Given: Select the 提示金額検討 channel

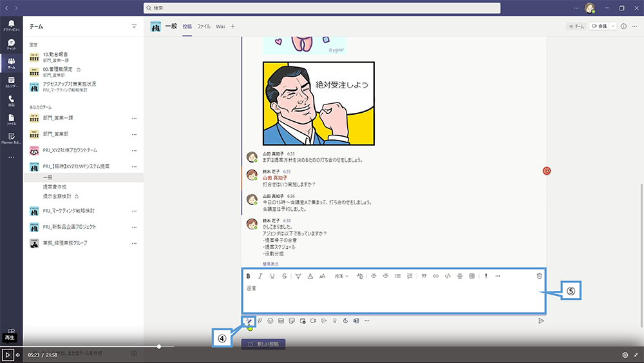Looking at the screenshot, I should (57, 197).
